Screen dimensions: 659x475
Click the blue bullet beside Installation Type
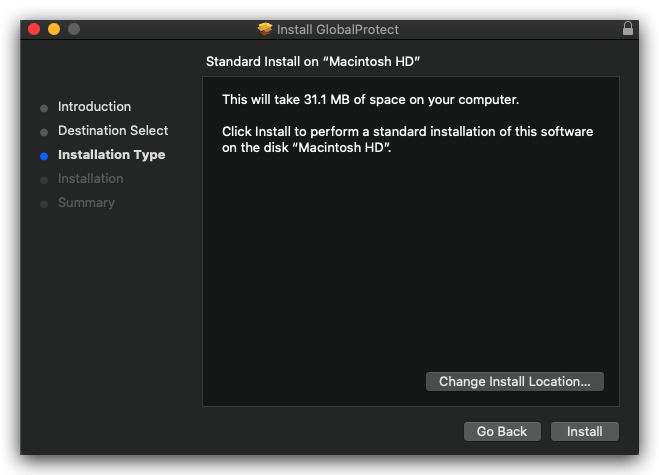(44, 156)
